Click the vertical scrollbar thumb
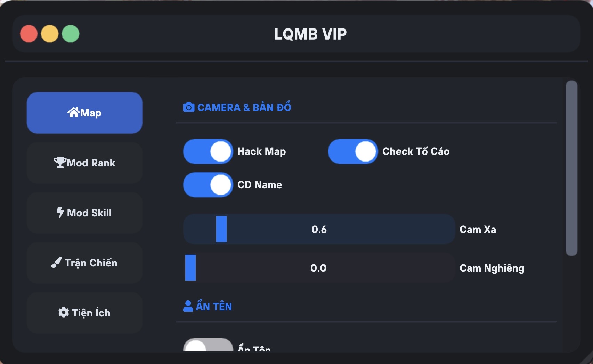 pos(571,168)
